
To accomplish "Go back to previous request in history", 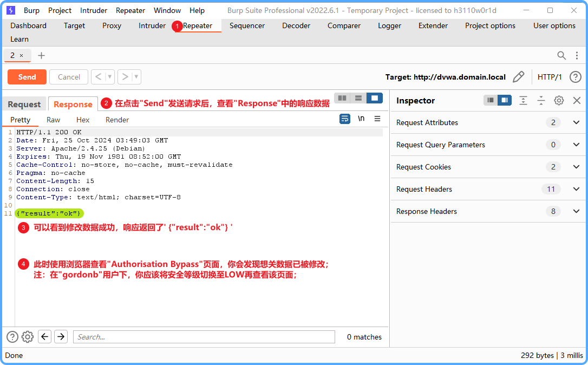I will [x=98, y=77].
